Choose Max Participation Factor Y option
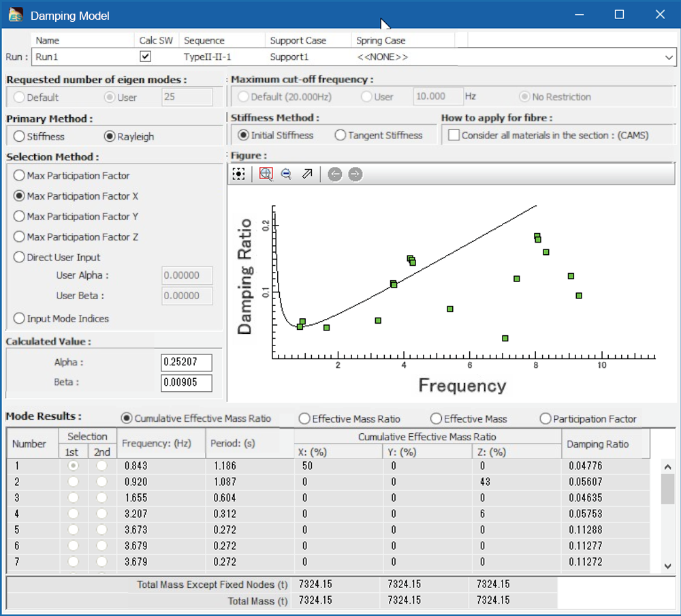 (x=18, y=217)
